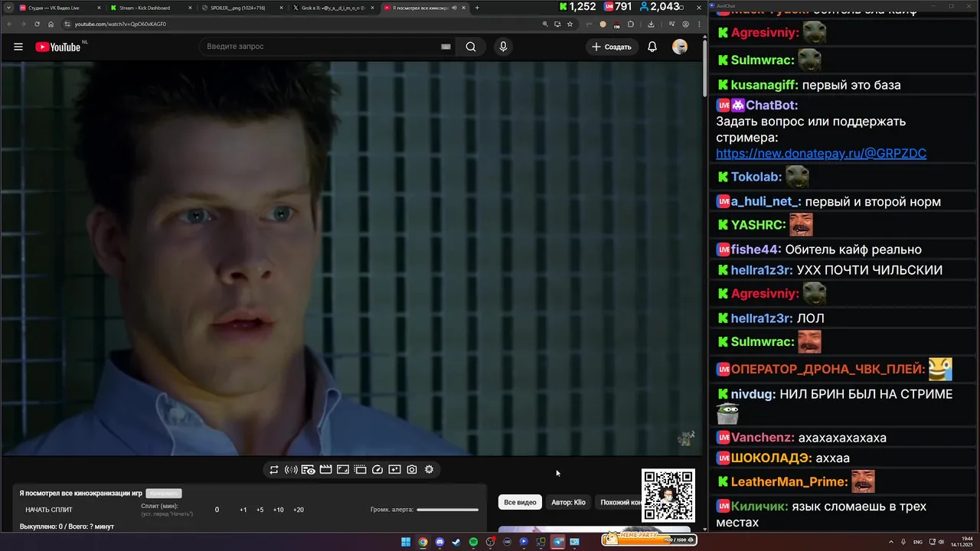The height and width of the screenshot is (551, 980).
Task: Click the YouTube search magnifier button
Action: tap(471, 47)
